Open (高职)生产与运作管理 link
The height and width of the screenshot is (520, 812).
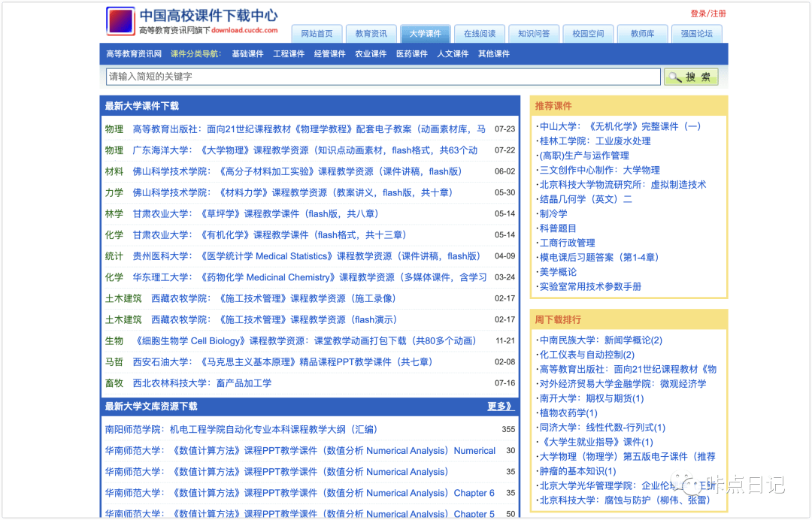click(x=584, y=156)
